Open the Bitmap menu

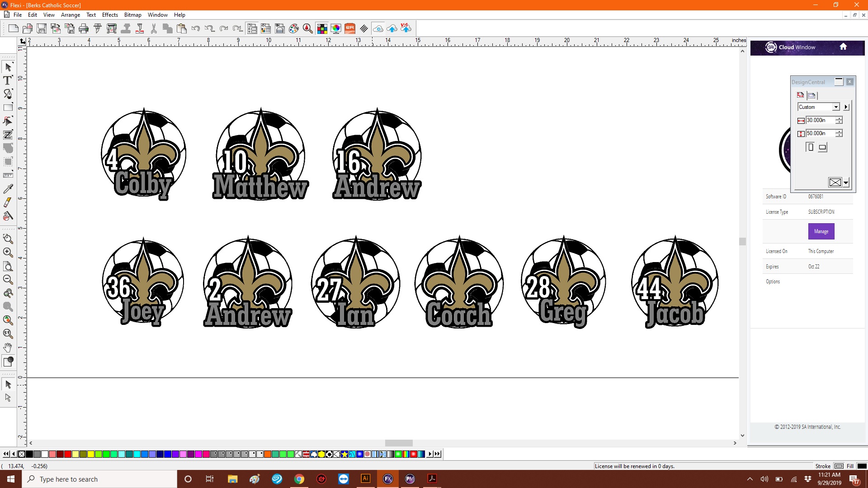click(133, 15)
